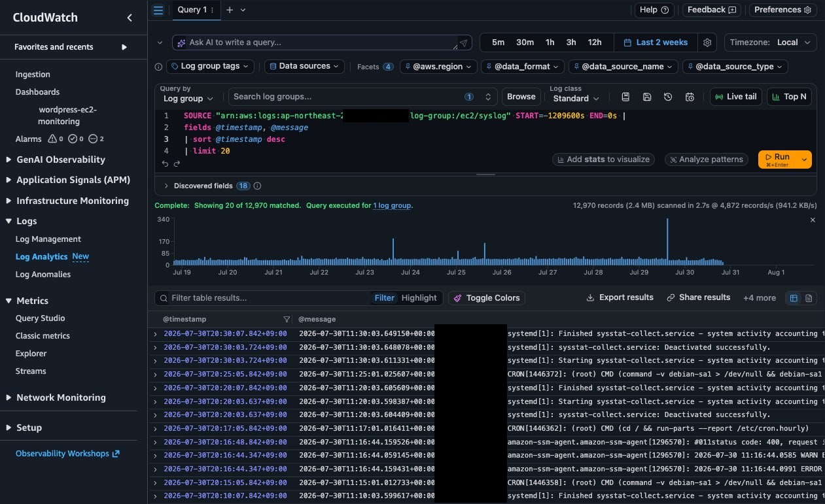
Task: Open time range settings gear
Action: pyautogui.click(x=707, y=42)
